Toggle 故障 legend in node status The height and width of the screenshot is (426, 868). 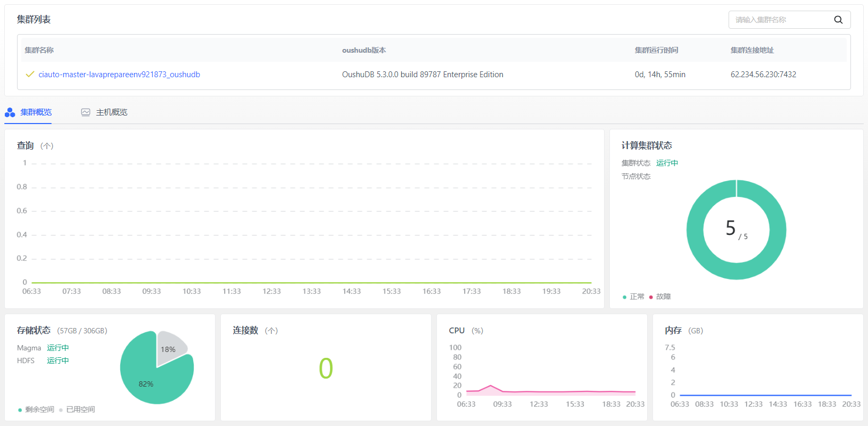pos(660,297)
